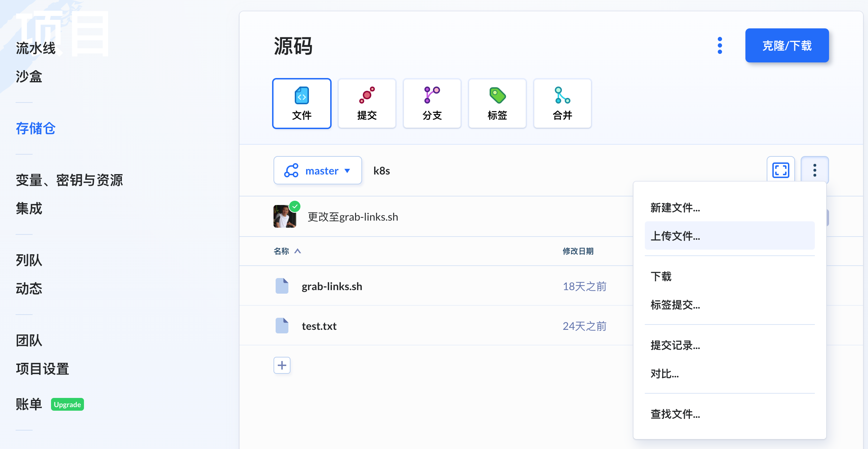868x449 pixels.
Task: Click the 克隆/下载 button
Action: 787,45
